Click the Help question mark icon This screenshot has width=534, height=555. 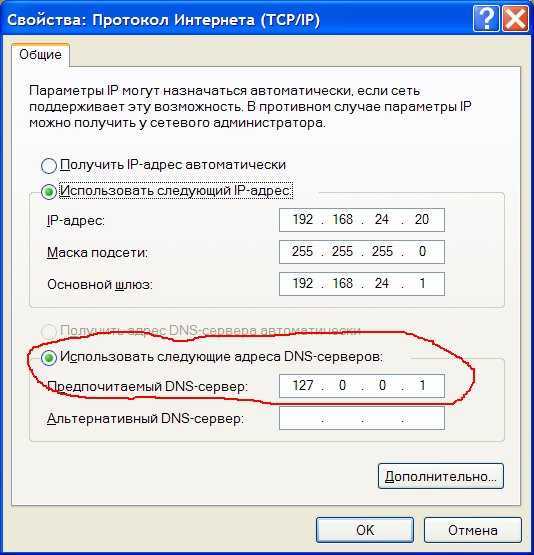coord(486,18)
